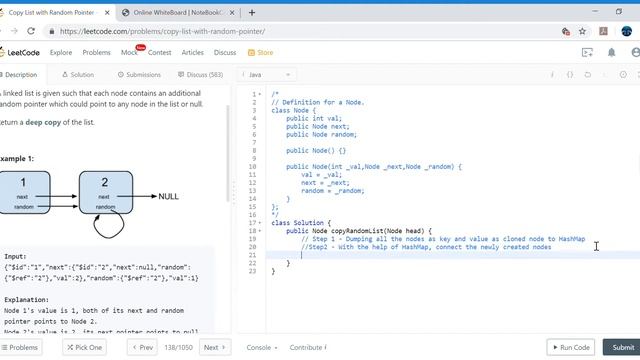
Task: Open the Contribute menu
Action: click(x=308, y=347)
